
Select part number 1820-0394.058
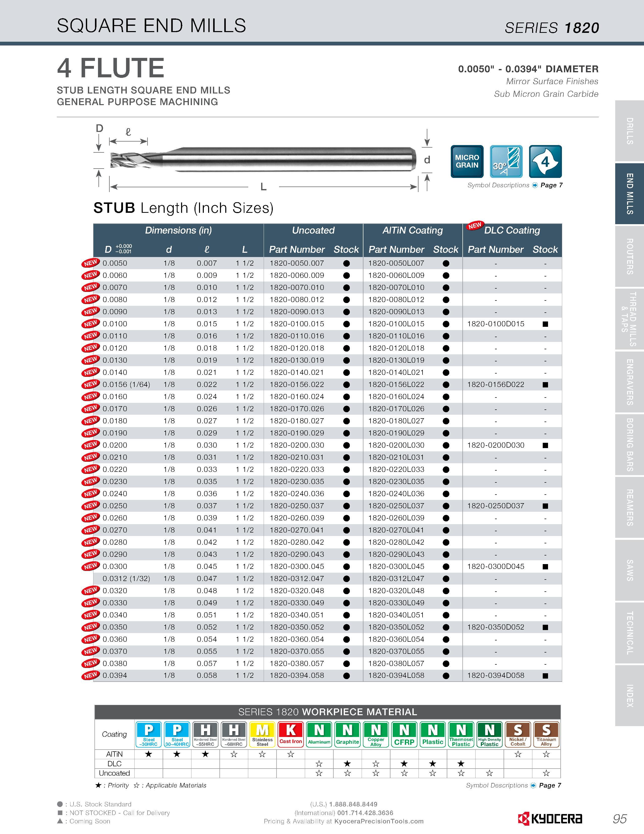[297, 676]
